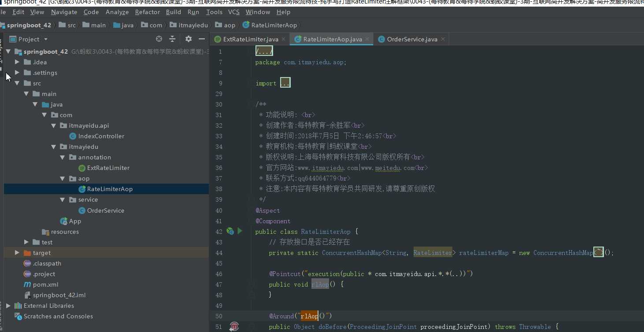Run the class with green gutter arrow
Image resolution: width=644 pixels, height=332 pixels.
240,231
